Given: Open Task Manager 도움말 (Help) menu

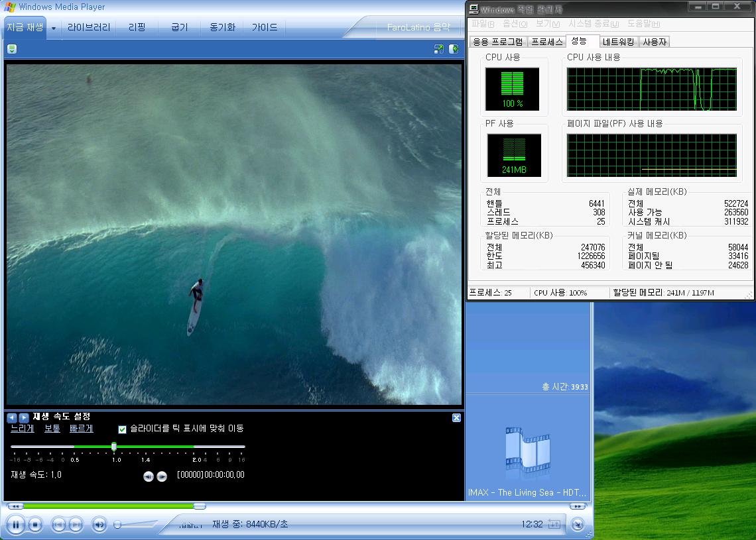Looking at the screenshot, I should [643, 24].
